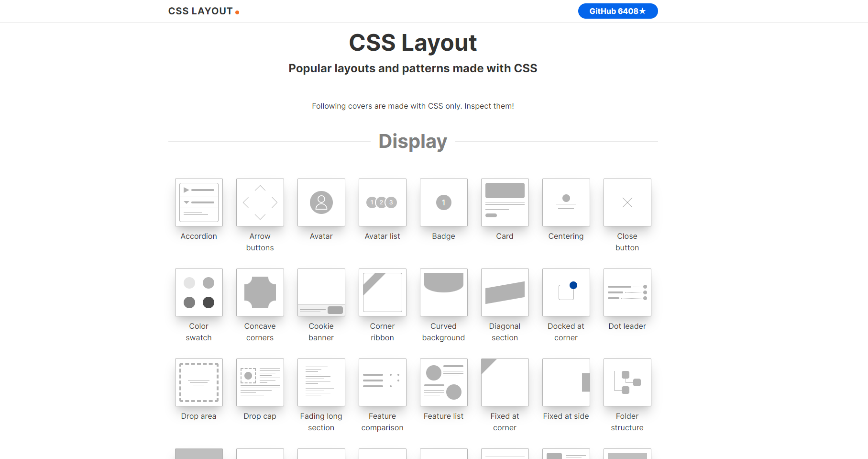Open the Accordion pattern thumbnail
The height and width of the screenshot is (459, 868).
(198, 202)
